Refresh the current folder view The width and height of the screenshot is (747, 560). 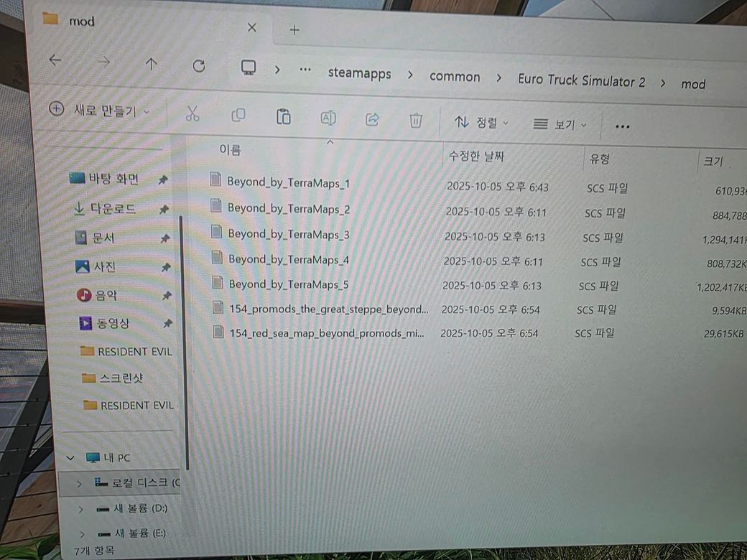199,65
